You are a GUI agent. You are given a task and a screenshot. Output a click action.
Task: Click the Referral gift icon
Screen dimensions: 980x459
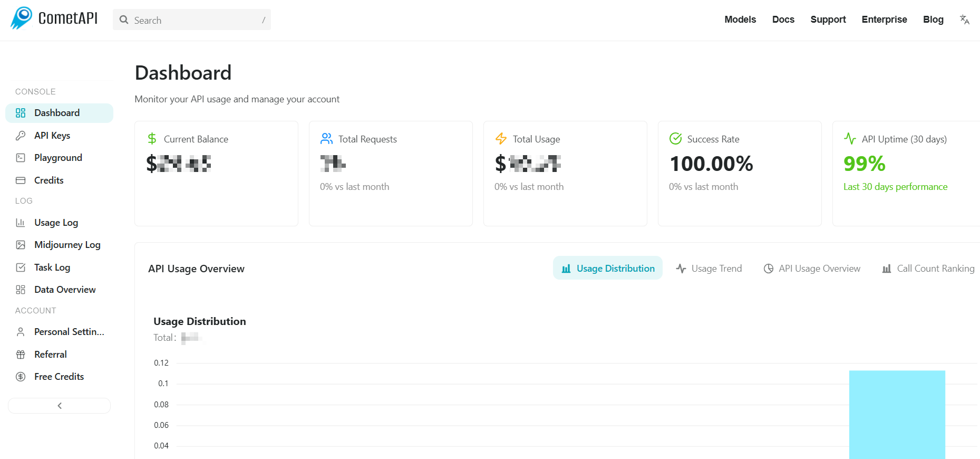(x=21, y=355)
